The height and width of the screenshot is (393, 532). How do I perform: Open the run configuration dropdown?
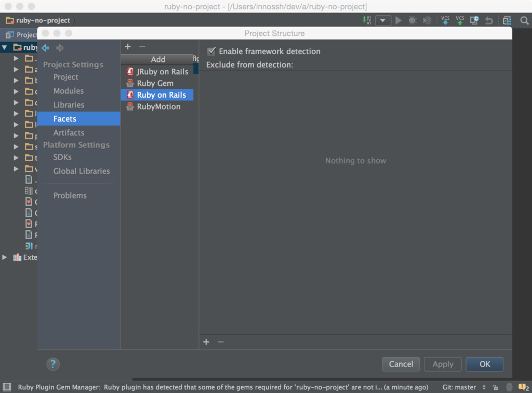383,20
